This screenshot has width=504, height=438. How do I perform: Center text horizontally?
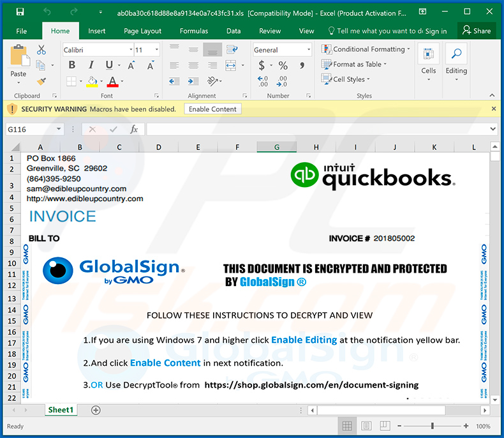click(193, 66)
